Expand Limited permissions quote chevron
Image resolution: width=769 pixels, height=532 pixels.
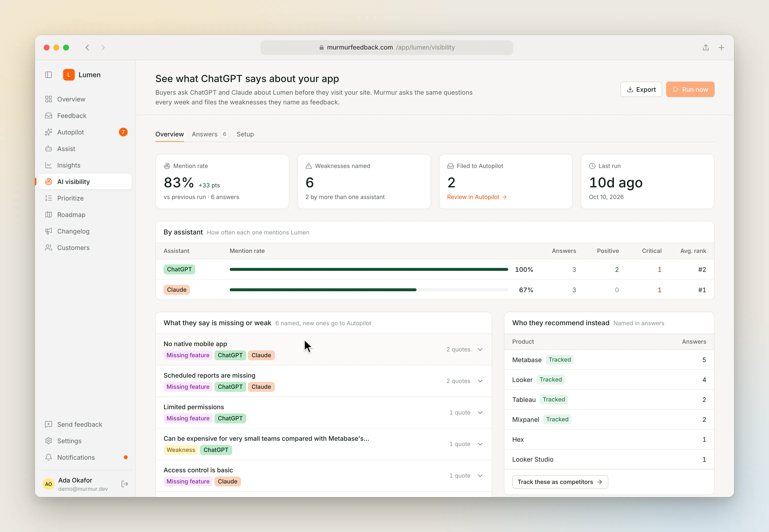480,412
